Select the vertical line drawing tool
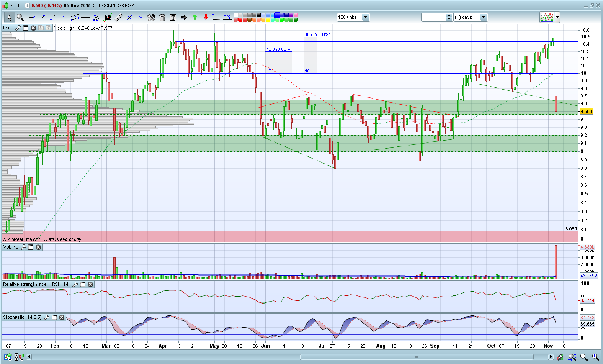 pyautogui.click(x=64, y=17)
